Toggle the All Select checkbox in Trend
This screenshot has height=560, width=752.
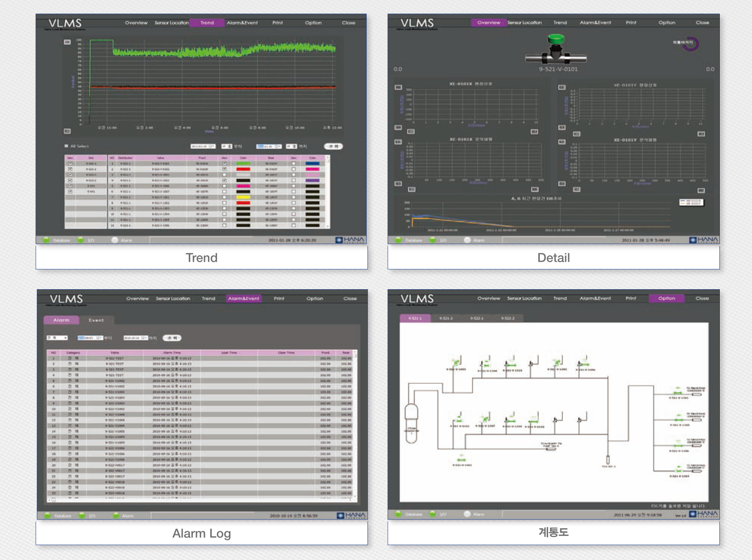[66, 146]
